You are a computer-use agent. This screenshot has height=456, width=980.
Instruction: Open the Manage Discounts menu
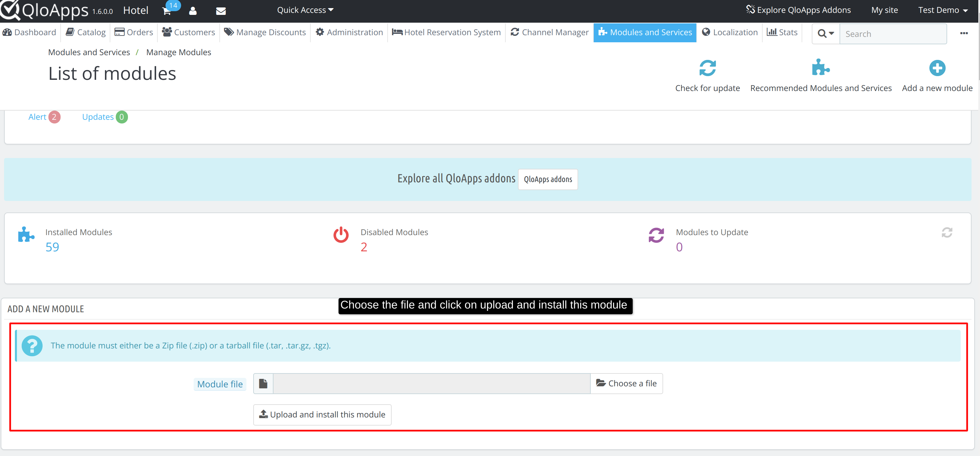tap(265, 32)
